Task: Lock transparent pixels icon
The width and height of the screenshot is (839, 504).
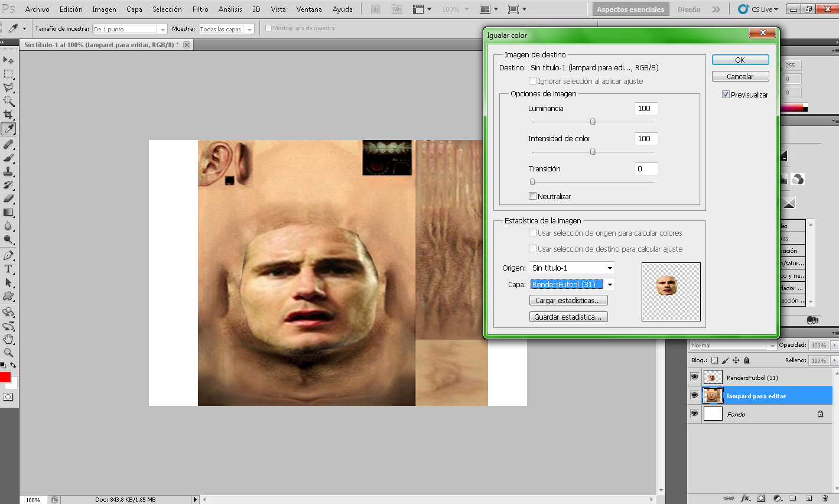Action: (714, 360)
